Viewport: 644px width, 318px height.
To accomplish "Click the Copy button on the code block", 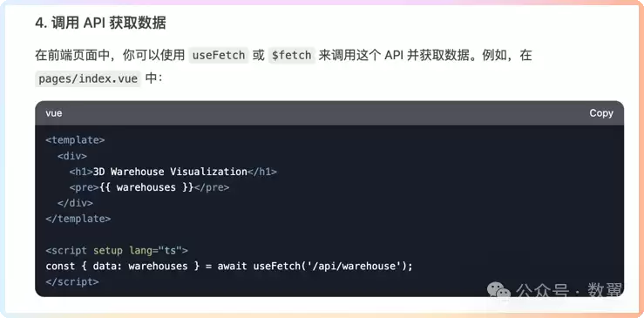I will click(x=601, y=113).
